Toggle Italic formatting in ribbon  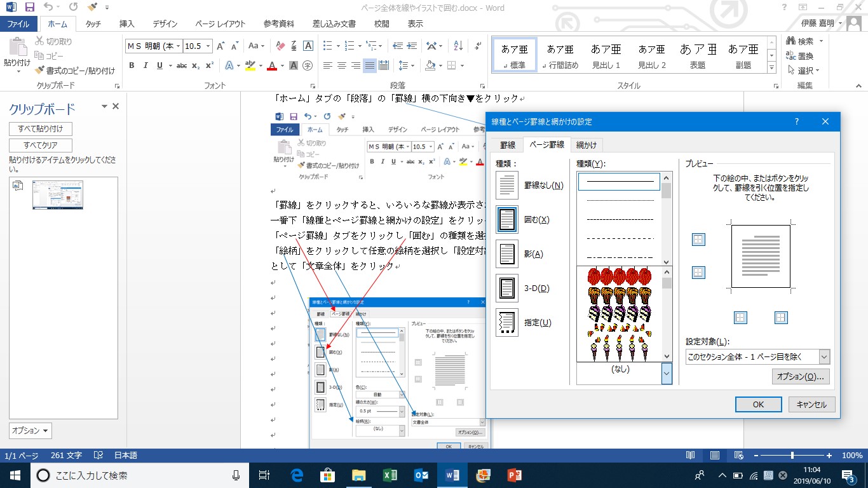(146, 65)
